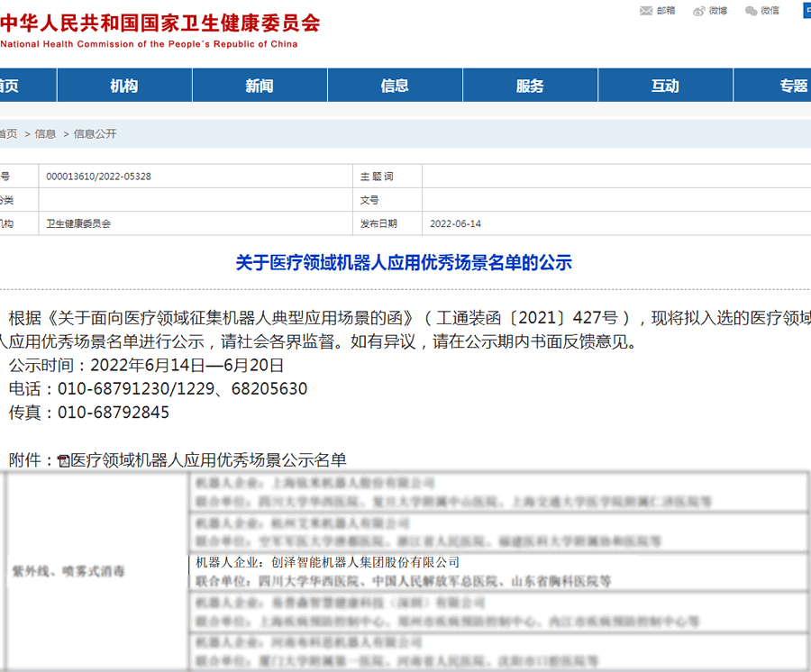Open the 机构 navigation menu

pos(124,86)
